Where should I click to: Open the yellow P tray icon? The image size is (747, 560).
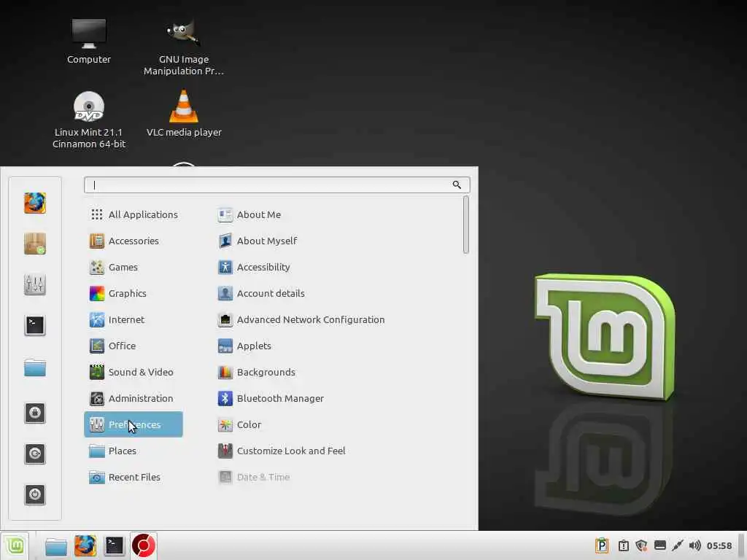(x=602, y=545)
